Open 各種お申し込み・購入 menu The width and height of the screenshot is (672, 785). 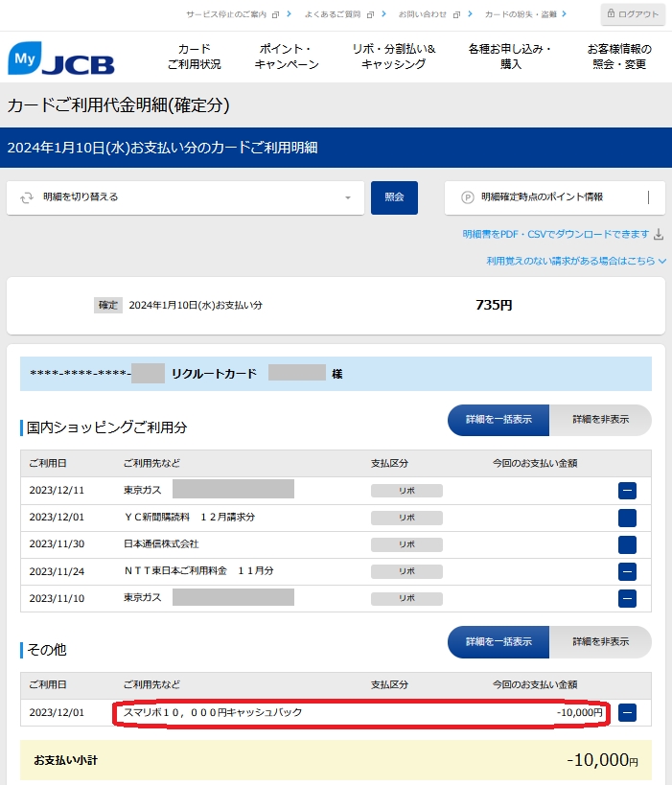pos(510,57)
